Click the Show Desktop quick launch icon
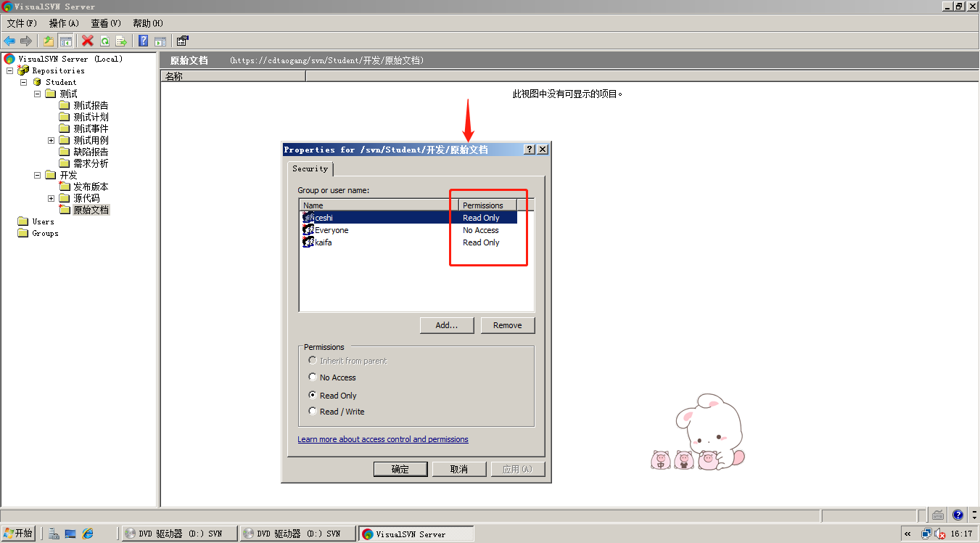Viewport: 980px width, 543px height. click(x=70, y=534)
